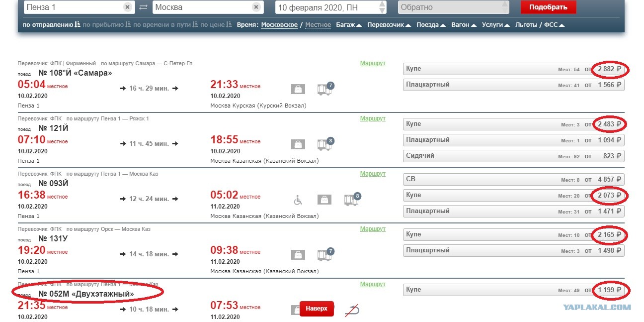This screenshot has width=644, height=322.
Task: Select Плацкартный from 1 471 ₽ on train 093Й
Action: click(513, 212)
